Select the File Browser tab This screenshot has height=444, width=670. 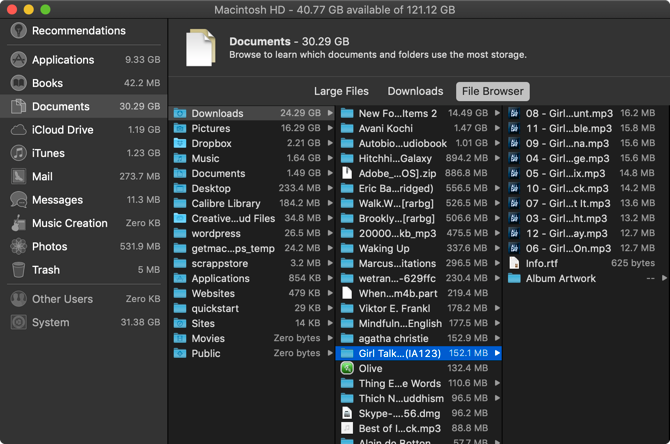(491, 92)
